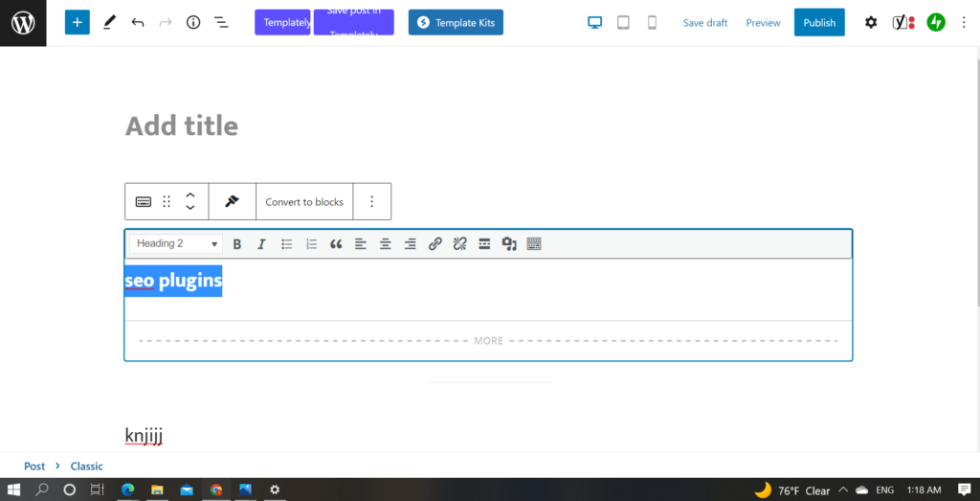This screenshot has width=980, height=501.
Task: Click the block inserter plus button
Action: coord(78,22)
